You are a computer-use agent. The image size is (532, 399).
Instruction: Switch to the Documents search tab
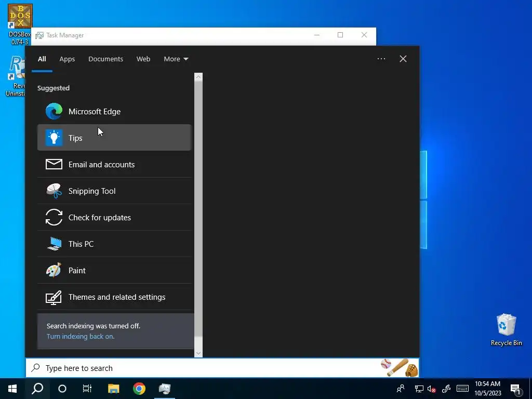click(x=105, y=59)
